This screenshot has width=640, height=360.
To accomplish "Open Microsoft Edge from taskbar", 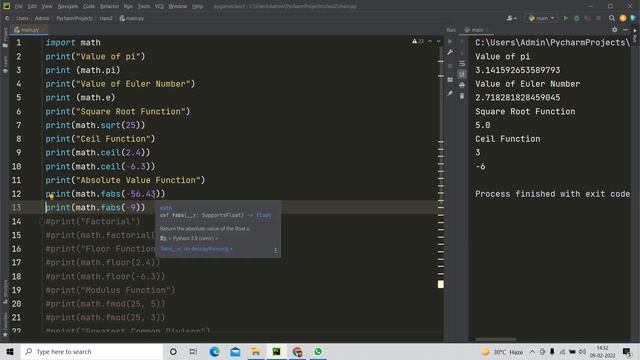I will 214,351.
